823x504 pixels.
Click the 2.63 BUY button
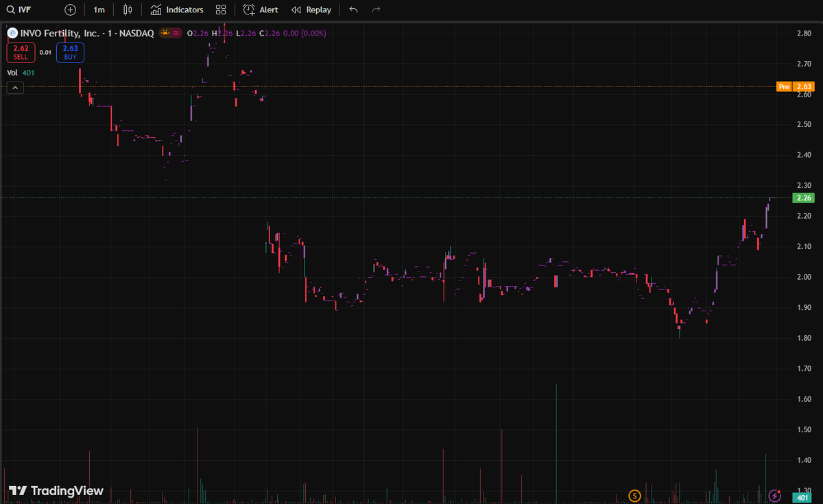[x=70, y=52]
